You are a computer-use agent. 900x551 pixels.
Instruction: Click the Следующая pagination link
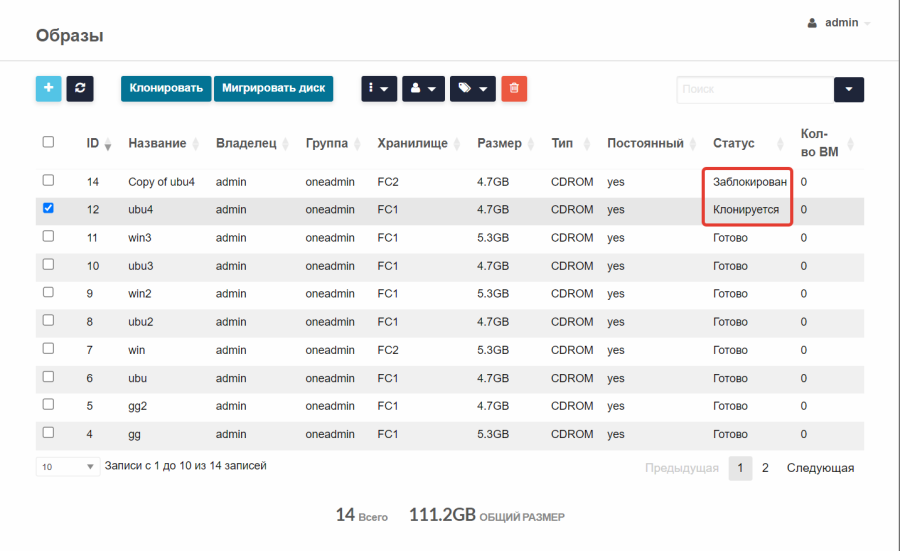pos(820,468)
